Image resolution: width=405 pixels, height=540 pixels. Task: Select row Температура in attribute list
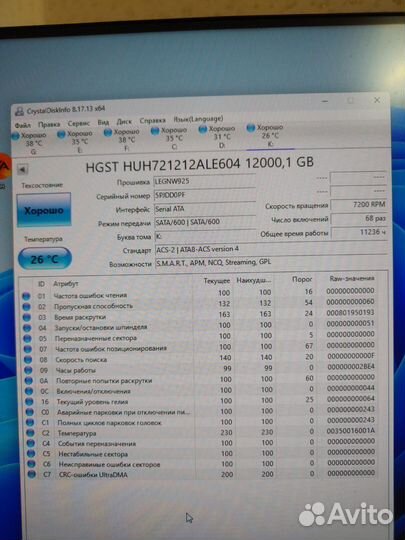click(x=201, y=432)
